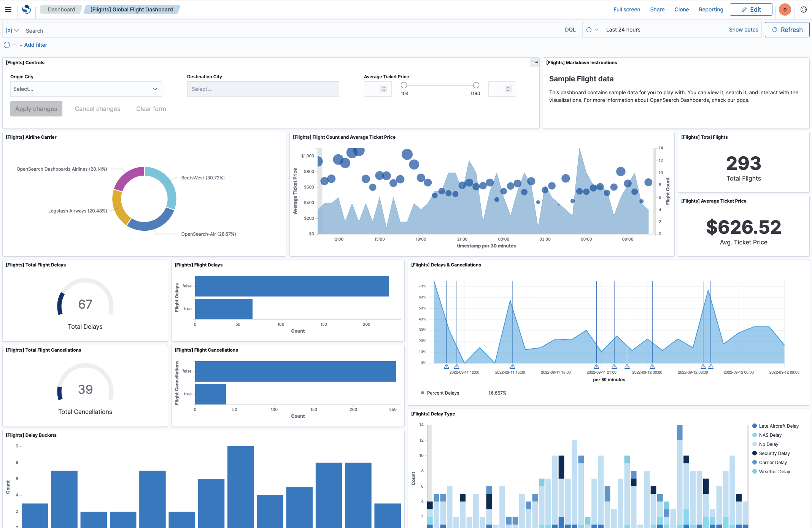Screen dimensions: 812x528
Task: Click the pencil Edit button
Action: pyautogui.click(x=751, y=10)
